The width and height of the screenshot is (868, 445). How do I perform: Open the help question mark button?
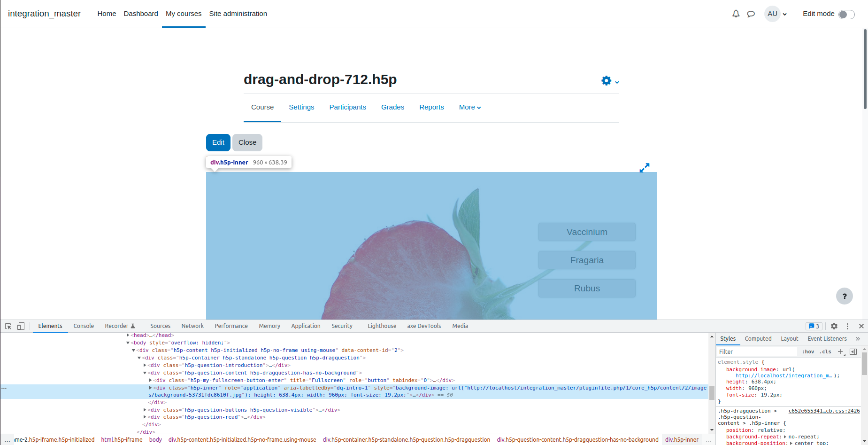tap(844, 296)
